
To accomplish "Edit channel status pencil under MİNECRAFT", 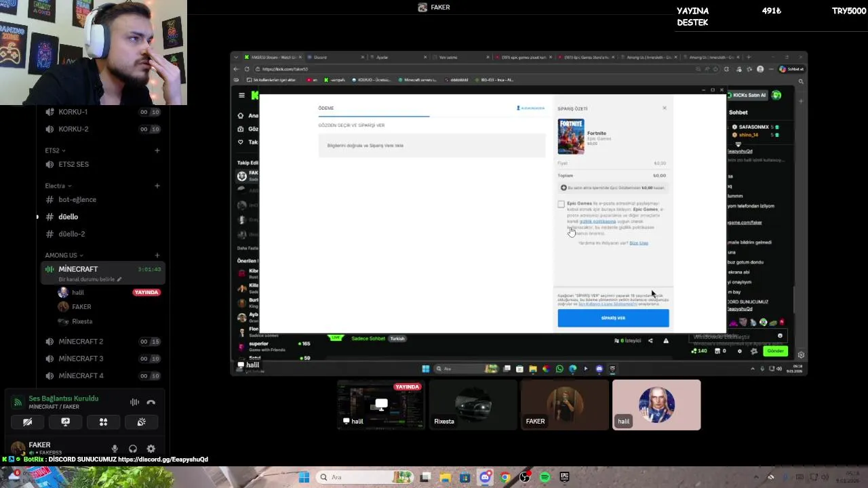I will (x=119, y=279).
